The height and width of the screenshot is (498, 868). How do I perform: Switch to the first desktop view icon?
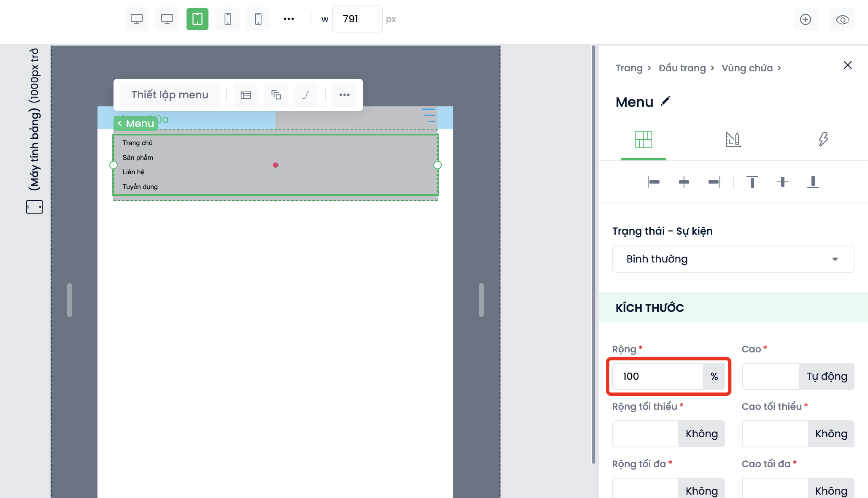[136, 19]
